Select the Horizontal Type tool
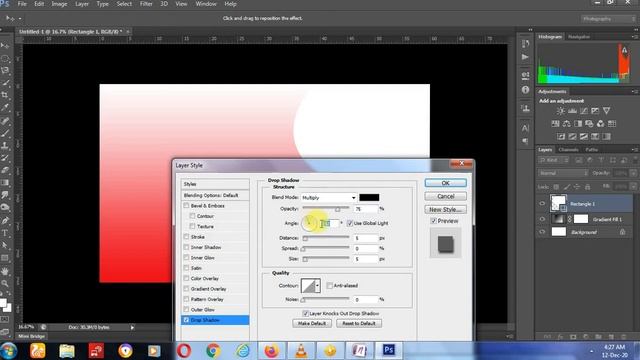Image resolution: width=640 pixels, height=360 pixels. tap(5, 233)
